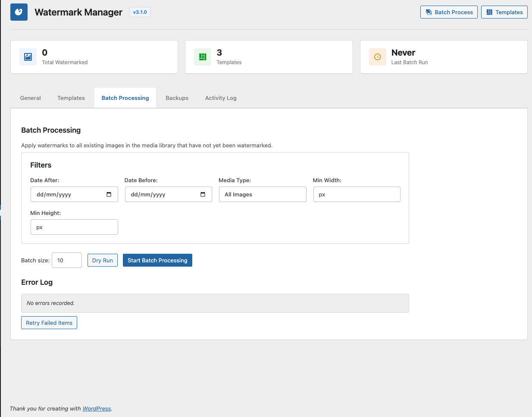
Task: Focus the Min Width px input
Action: 357,194
